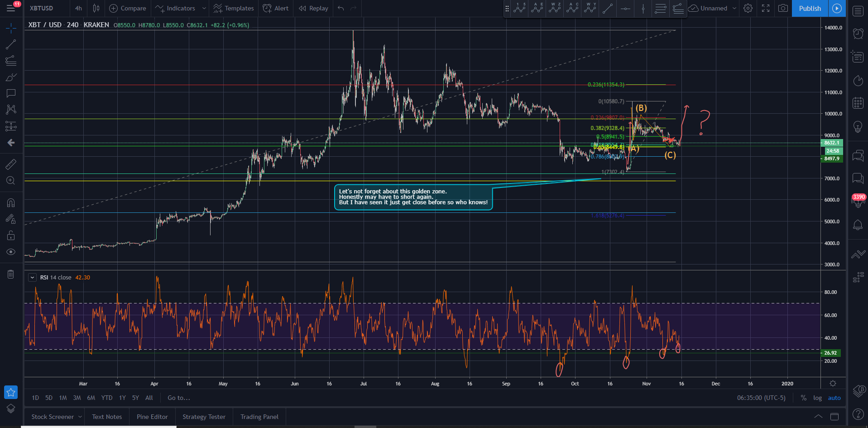Hide all drawings with eye icon
The image size is (868, 428).
coord(11,252)
